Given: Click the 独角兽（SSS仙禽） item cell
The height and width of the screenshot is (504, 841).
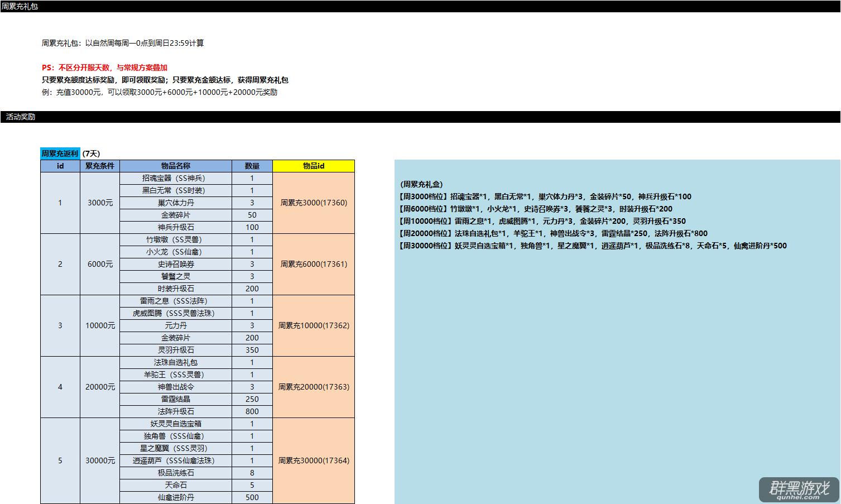Looking at the screenshot, I should (176, 436).
